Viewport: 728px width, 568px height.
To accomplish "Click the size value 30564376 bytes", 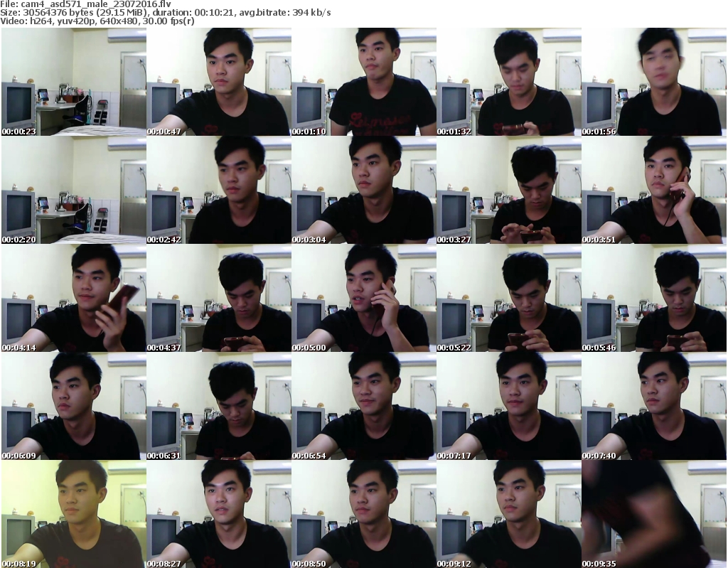I will (57, 13).
